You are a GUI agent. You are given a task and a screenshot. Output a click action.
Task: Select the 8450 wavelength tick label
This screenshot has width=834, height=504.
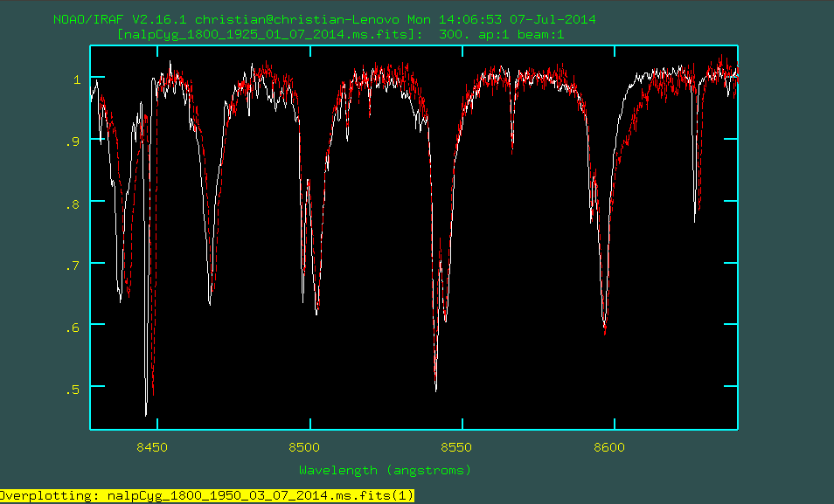[153, 448]
